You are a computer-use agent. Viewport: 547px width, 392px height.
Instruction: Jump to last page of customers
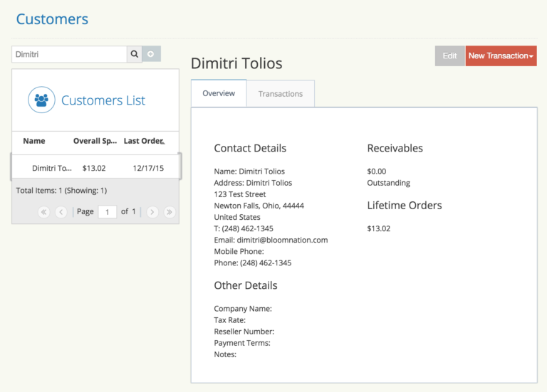point(170,212)
